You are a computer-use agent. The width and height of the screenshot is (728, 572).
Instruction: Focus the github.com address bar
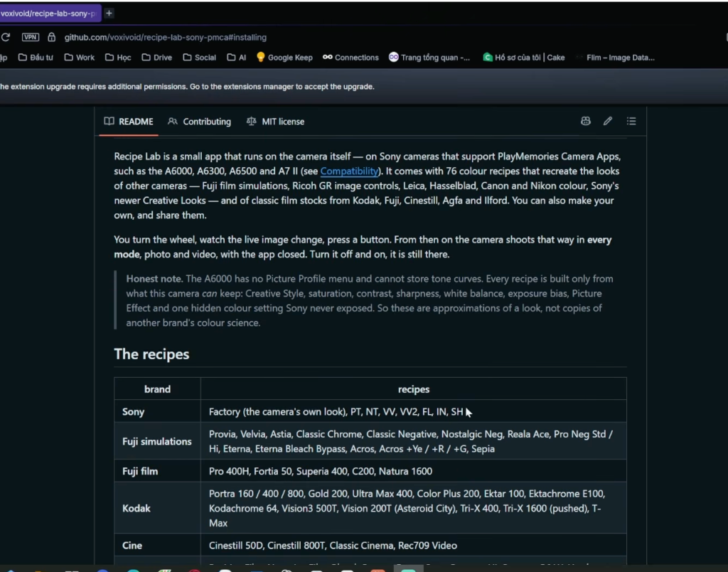click(x=165, y=37)
